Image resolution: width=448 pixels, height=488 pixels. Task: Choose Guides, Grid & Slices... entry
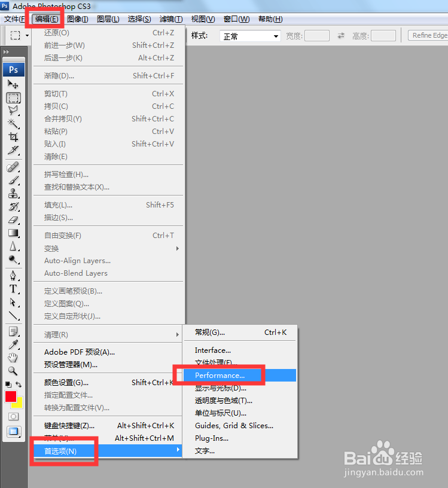pyautogui.click(x=240, y=426)
